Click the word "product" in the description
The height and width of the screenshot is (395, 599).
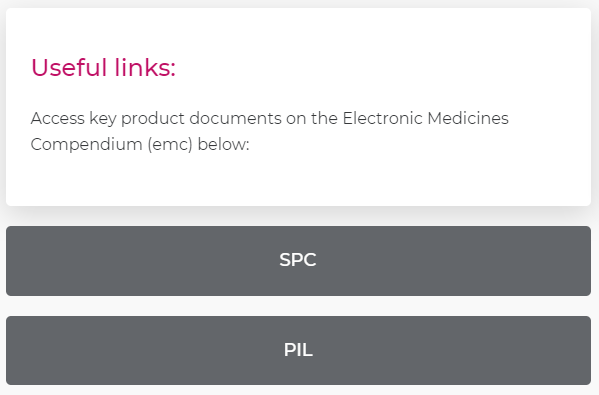(153, 119)
